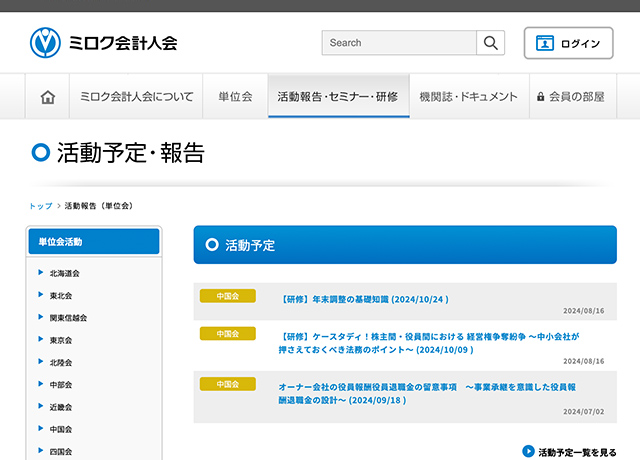Open the ログイン button
This screenshot has width=640, height=460.
[569, 43]
